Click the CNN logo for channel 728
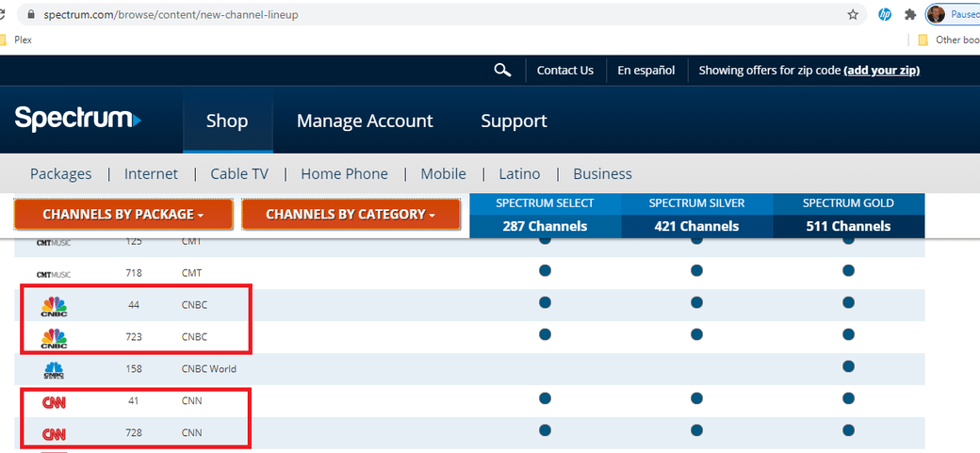 pos(54,433)
